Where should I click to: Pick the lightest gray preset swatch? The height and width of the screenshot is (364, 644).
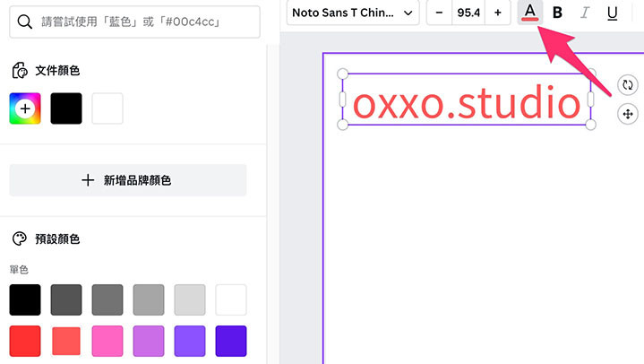pos(190,299)
